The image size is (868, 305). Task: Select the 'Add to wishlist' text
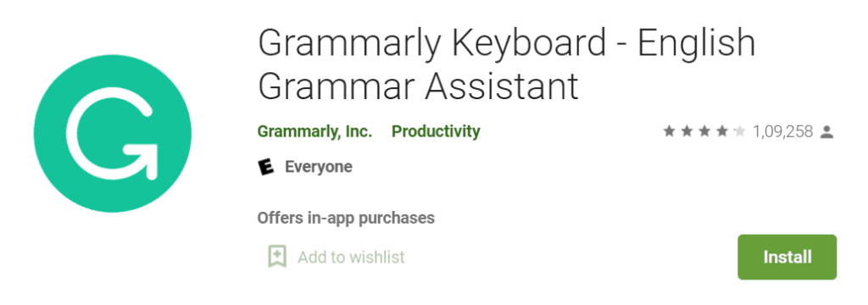pos(351,257)
